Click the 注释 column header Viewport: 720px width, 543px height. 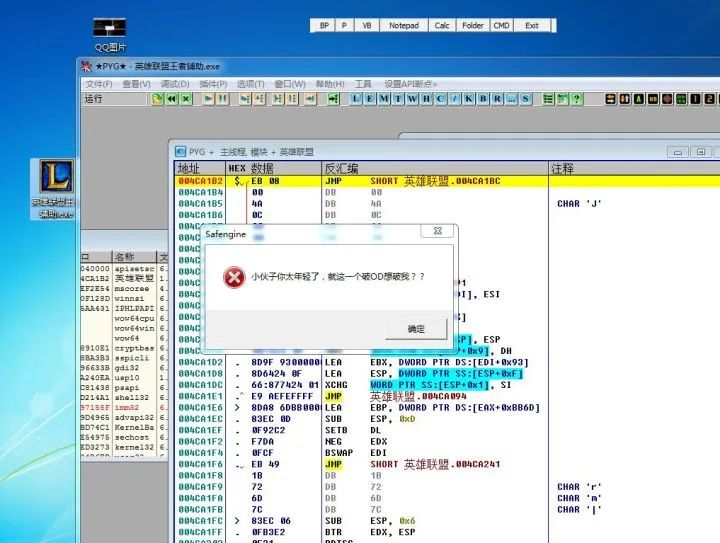[x=635, y=168]
